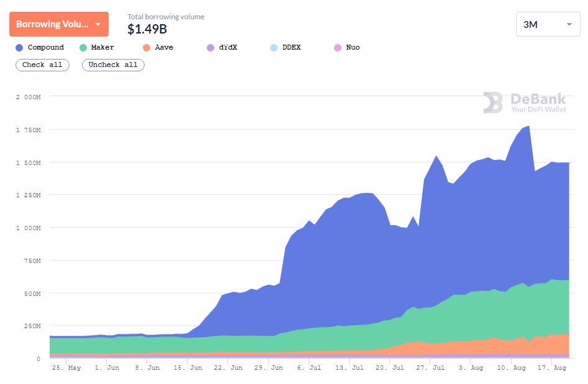The width and height of the screenshot is (588, 384).
Task: Click the 13. Jul x-axis label
Action: [x=350, y=368]
